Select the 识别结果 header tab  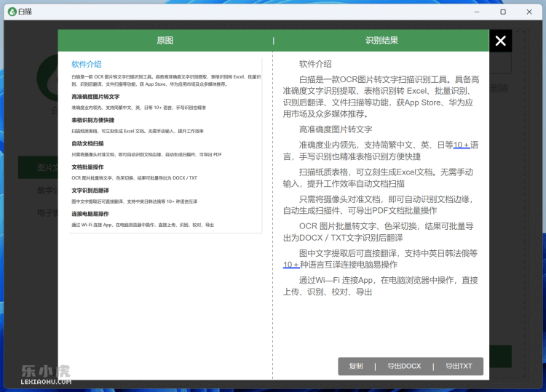click(381, 40)
